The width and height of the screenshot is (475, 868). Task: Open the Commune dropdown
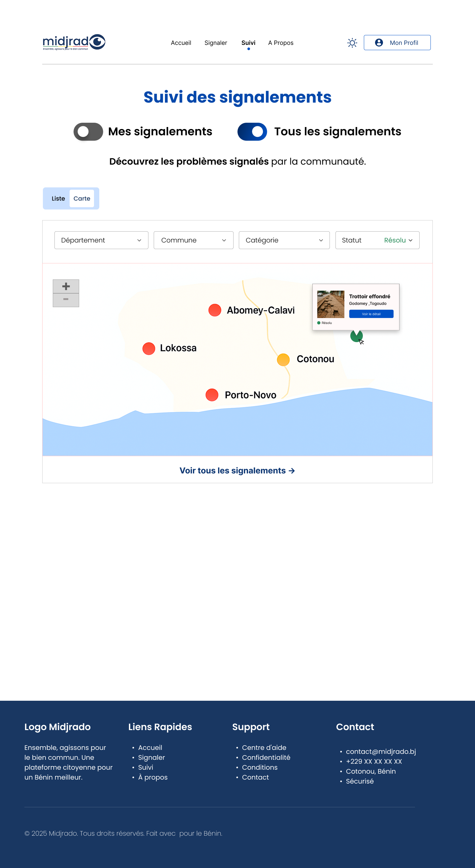tap(193, 240)
